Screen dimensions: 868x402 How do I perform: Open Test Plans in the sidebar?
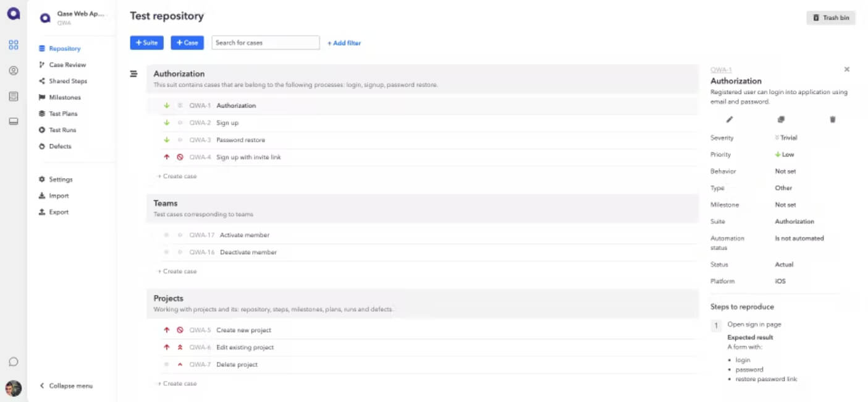click(x=58, y=114)
